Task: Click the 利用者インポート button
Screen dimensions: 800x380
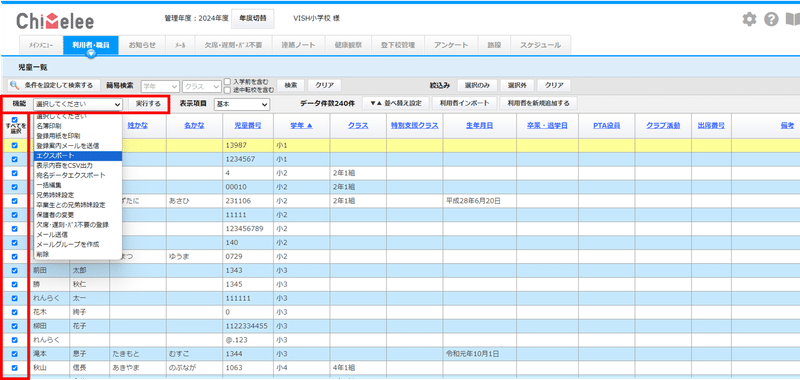Action: 464,104
